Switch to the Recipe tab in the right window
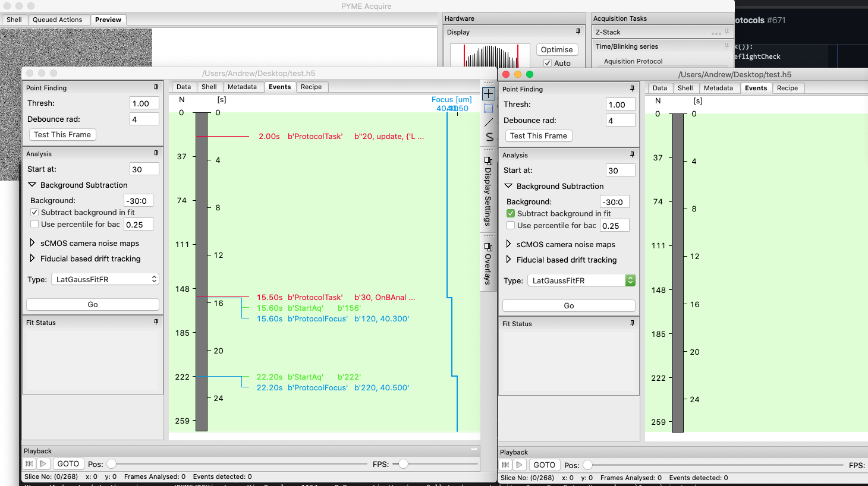 point(788,88)
